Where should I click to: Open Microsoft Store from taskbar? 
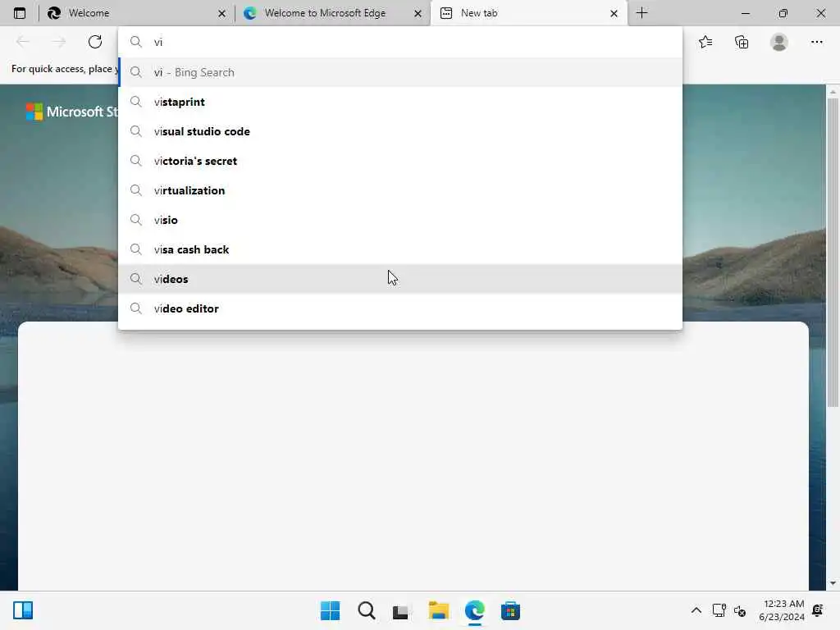click(x=510, y=610)
